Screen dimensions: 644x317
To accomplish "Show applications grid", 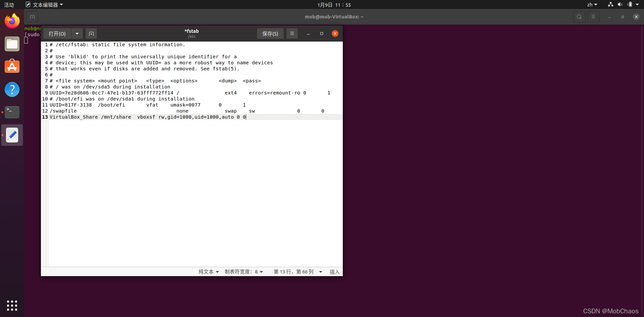I will pyautogui.click(x=12, y=305).
